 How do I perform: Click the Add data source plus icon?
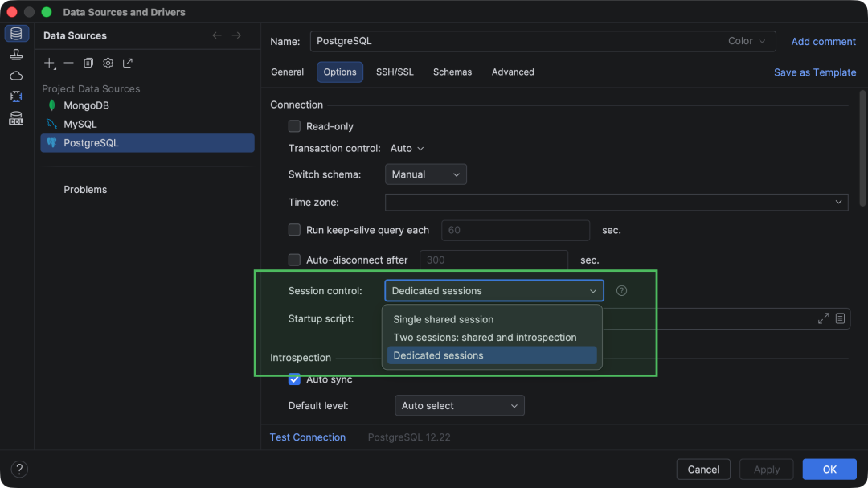50,64
